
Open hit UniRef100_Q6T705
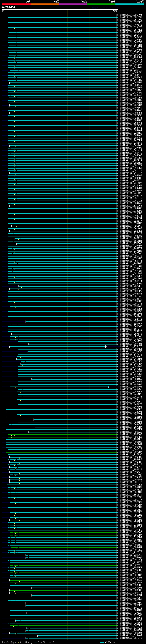tap(131, 20)
